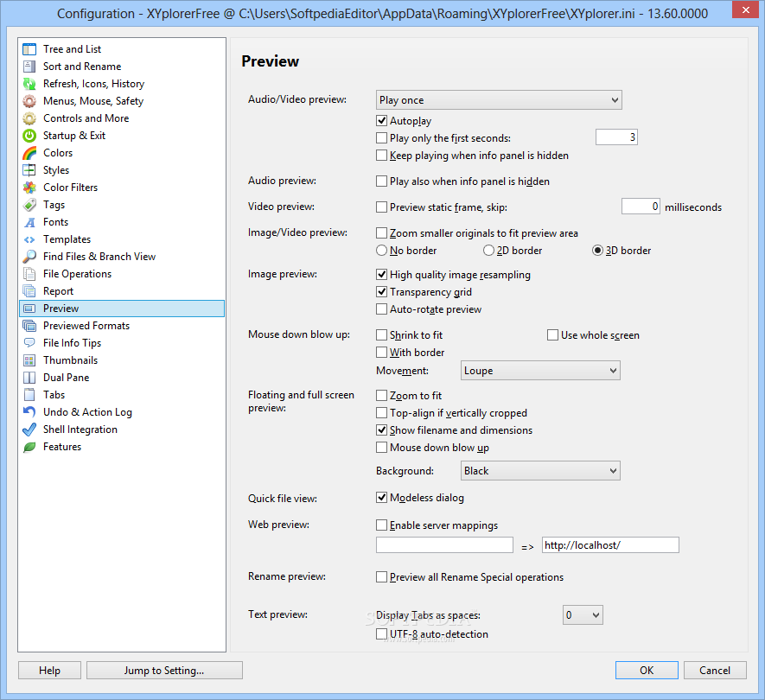Enable Preview static frame option
This screenshot has height=700, width=765.
[x=381, y=207]
